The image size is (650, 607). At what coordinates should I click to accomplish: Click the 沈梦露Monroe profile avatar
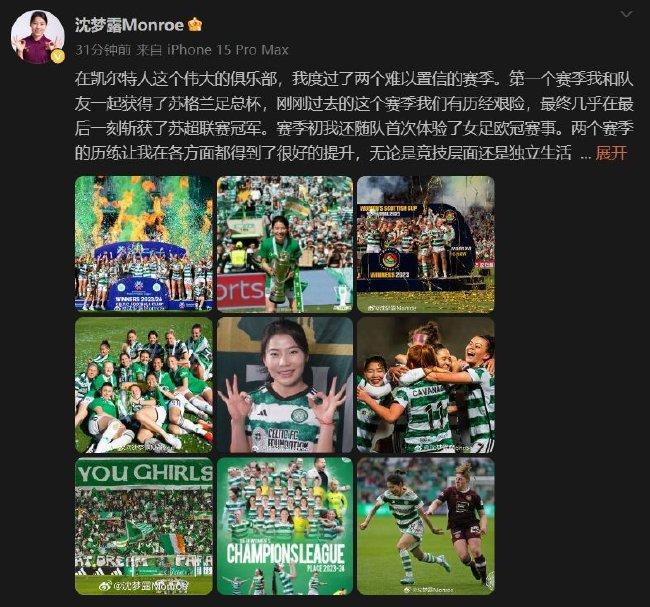coord(37,37)
